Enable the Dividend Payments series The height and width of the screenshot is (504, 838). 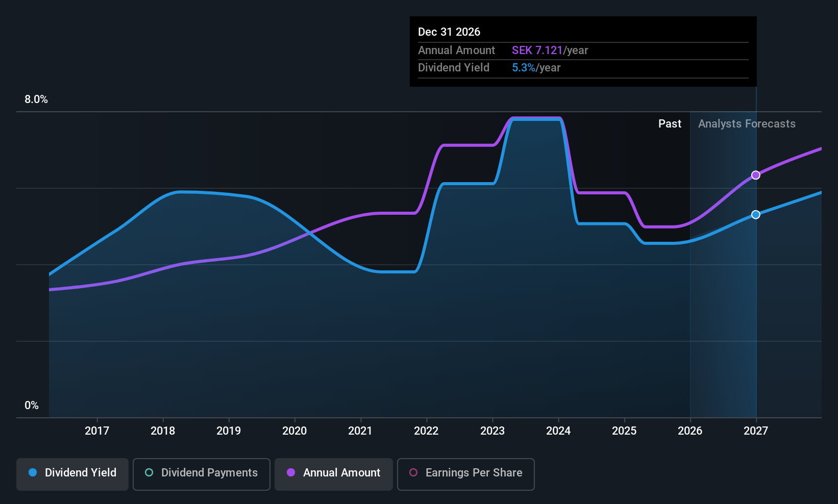(x=202, y=474)
